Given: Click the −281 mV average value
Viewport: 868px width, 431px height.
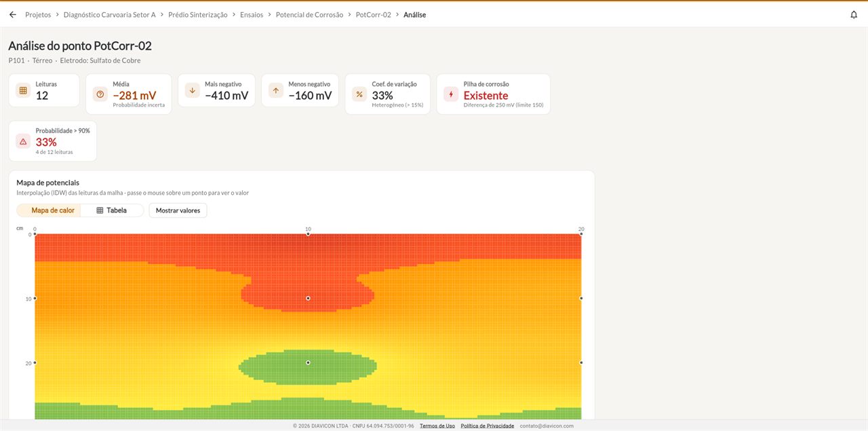Looking at the screenshot, I should point(134,96).
